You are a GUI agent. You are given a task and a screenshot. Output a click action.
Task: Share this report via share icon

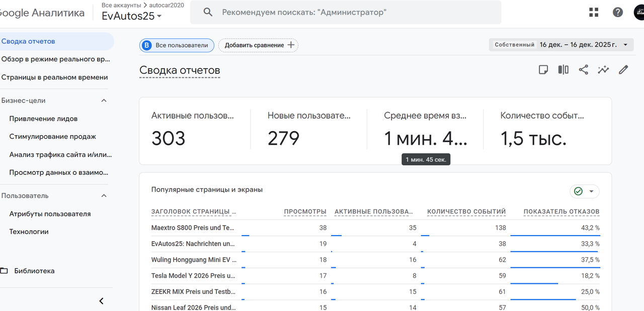point(584,70)
